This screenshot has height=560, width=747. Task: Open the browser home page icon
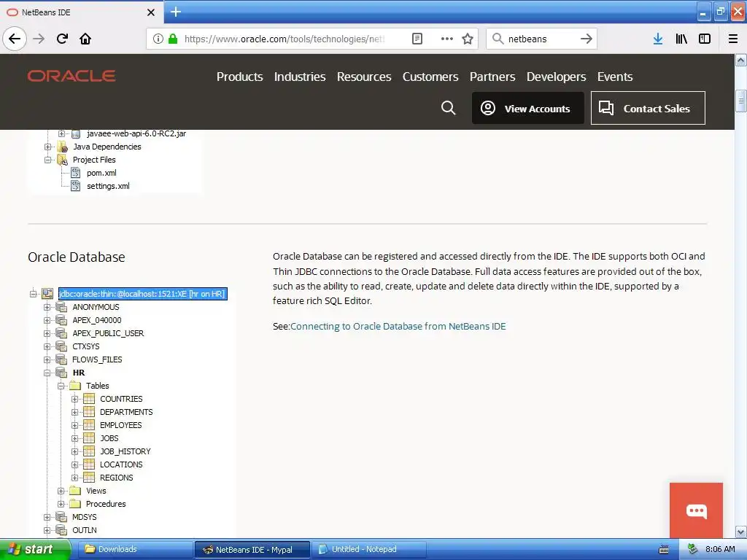(85, 39)
